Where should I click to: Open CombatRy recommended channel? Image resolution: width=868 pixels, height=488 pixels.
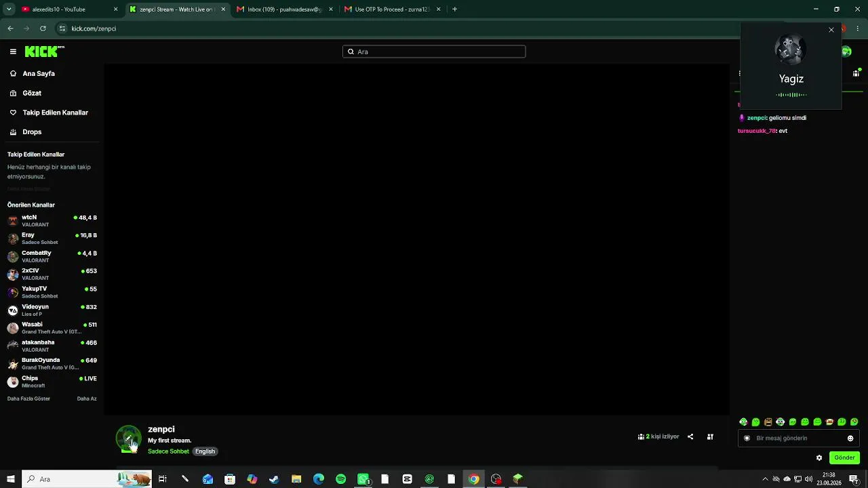coord(52,257)
